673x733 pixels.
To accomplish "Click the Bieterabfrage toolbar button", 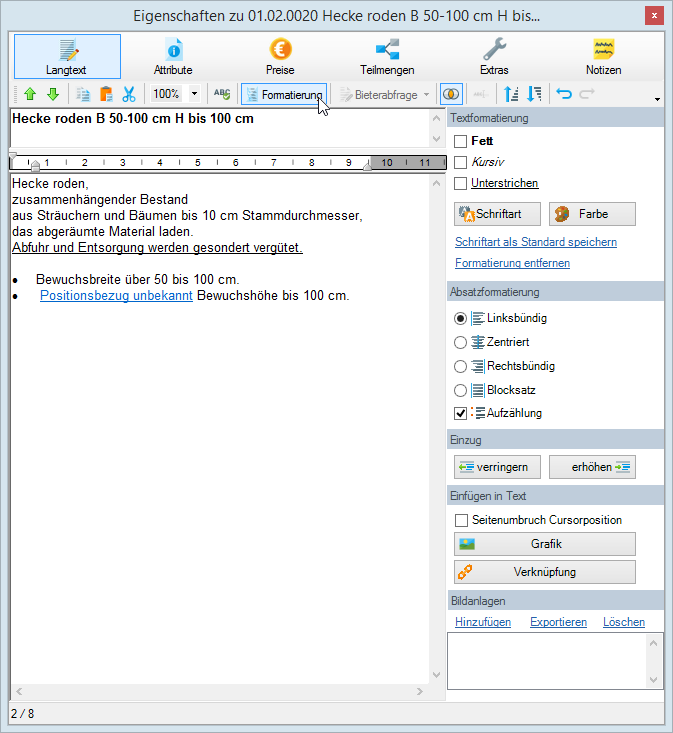I will coord(379,95).
